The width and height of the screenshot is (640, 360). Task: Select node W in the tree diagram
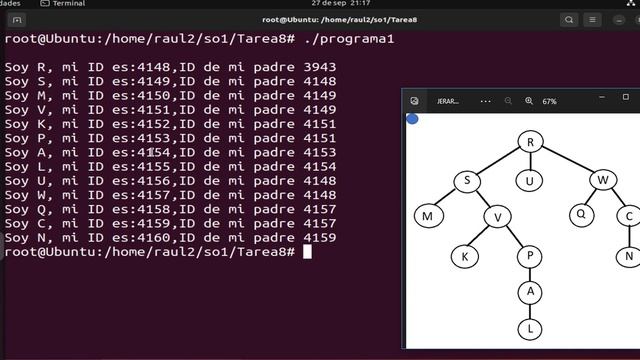pyautogui.click(x=603, y=180)
